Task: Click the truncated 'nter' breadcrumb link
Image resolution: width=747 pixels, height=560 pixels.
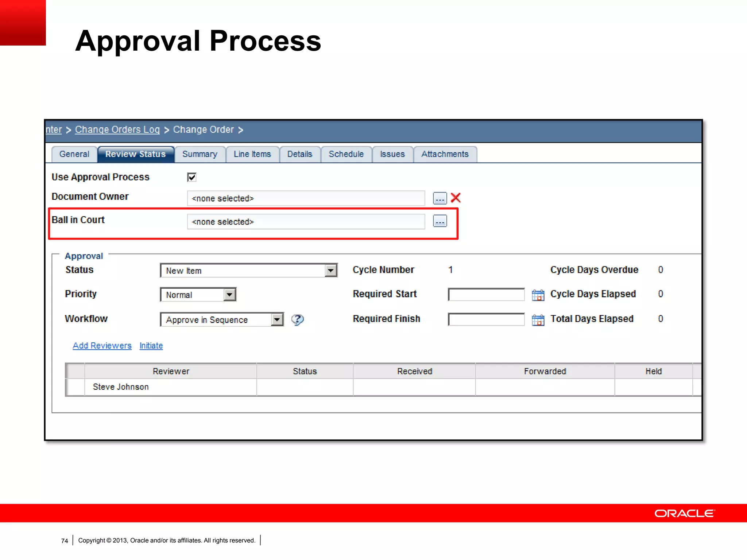Action: tap(54, 130)
